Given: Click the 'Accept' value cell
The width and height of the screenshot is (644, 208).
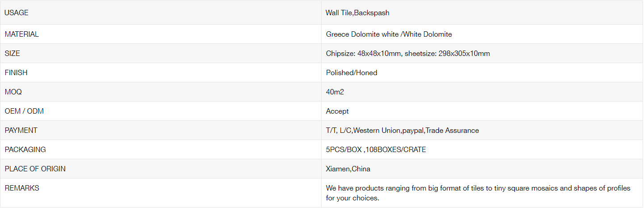Looking at the screenshot, I should [x=337, y=111].
